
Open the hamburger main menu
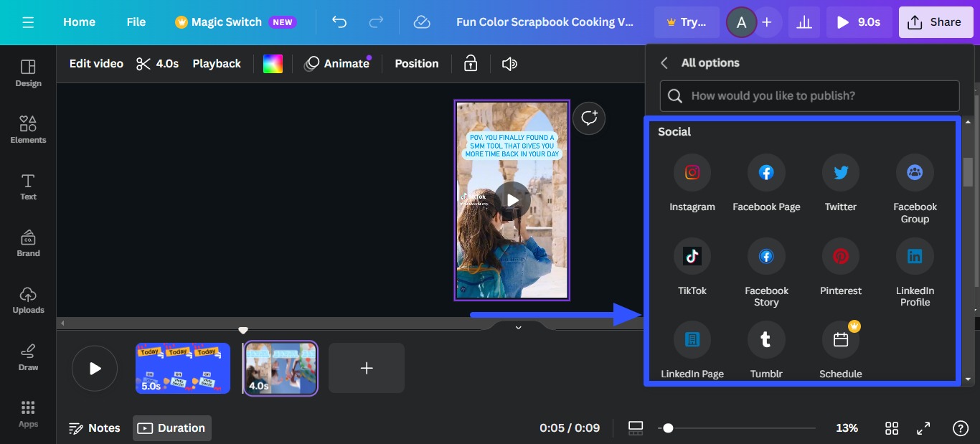coord(28,22)
